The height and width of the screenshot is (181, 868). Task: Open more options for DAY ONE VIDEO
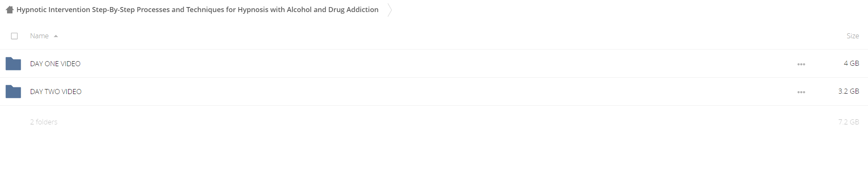point(801,64)
